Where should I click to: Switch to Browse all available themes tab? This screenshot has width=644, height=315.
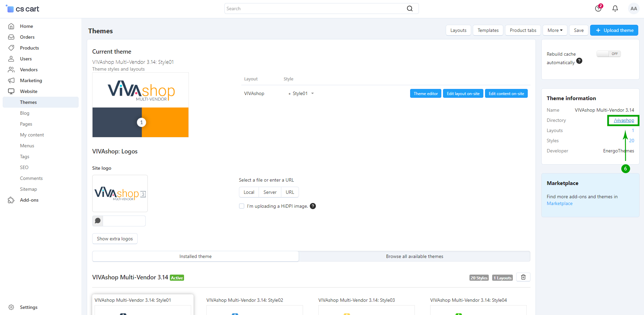[414, 256]
